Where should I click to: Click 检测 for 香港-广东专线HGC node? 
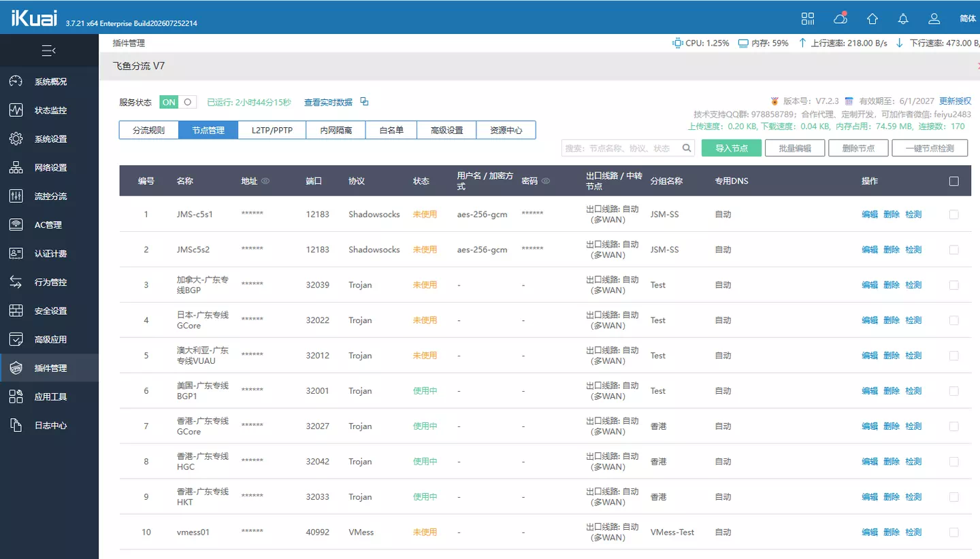pyautogui.click(x=913, y=462)
